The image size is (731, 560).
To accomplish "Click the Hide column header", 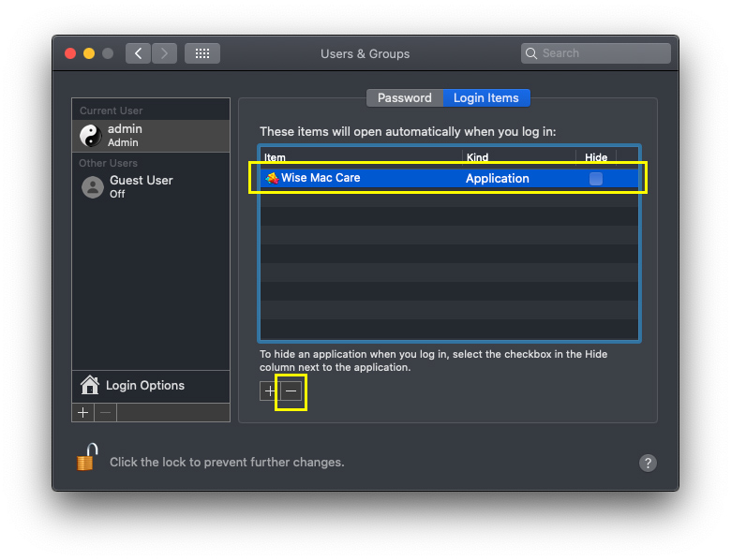I will 596,157.
